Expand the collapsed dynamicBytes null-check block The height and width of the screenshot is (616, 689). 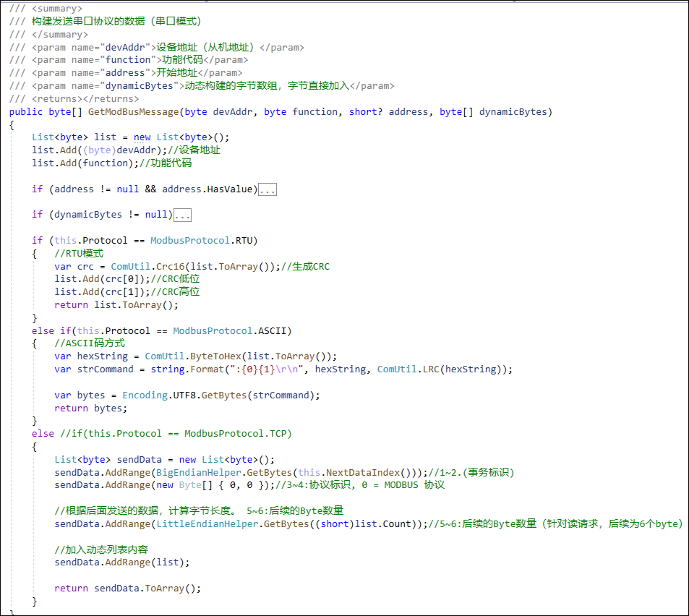(x=182, y=215)
